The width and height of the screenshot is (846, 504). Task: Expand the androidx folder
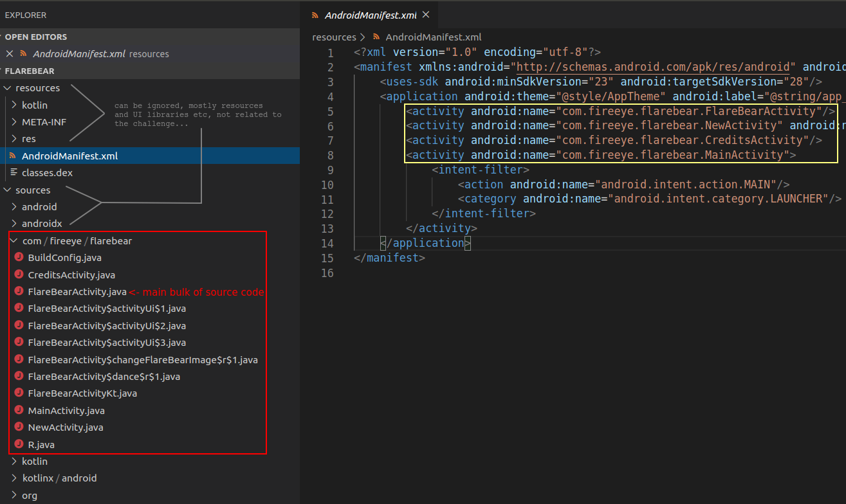click(15, 224)
